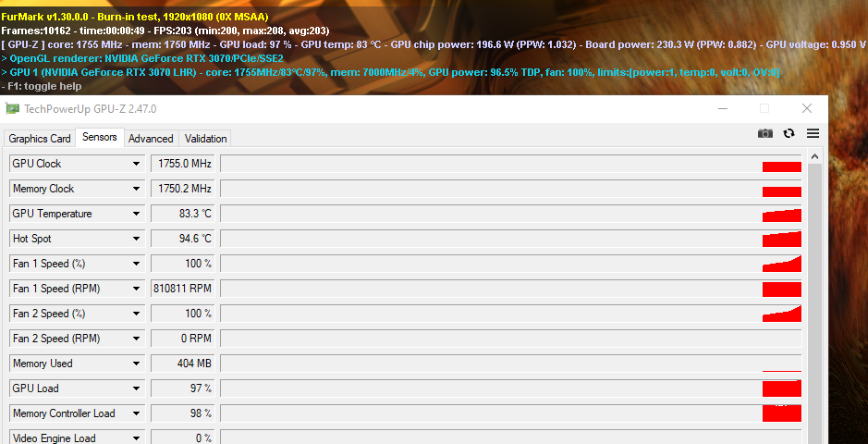Click the GPU-Z refresh icon
This screenshot has width=868, height=444.
[789, 133]
